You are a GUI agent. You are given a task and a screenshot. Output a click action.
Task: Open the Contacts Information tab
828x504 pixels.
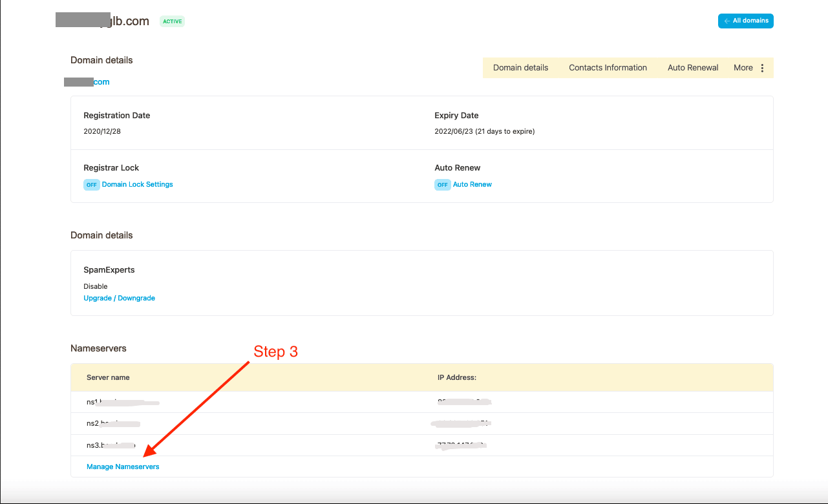click(608, 68)
